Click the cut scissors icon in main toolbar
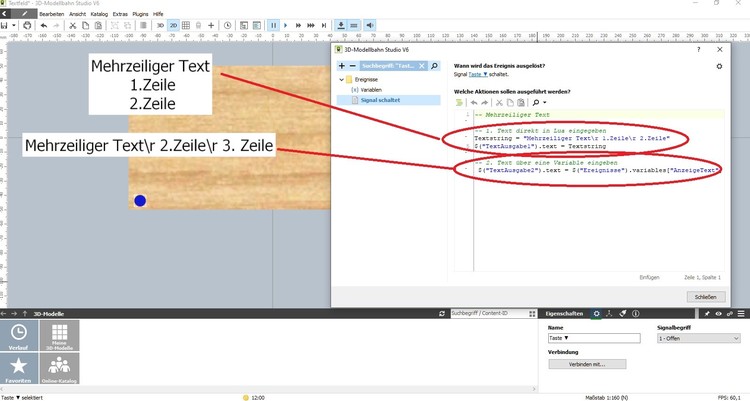The height and width of the screenshot is (401, 750). point(73,25)
